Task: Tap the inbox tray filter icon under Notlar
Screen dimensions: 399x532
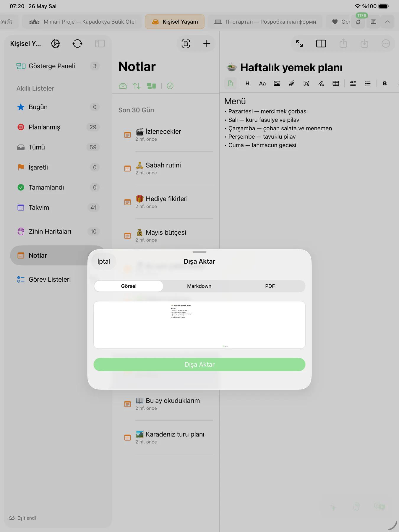Action: [123, 86]
